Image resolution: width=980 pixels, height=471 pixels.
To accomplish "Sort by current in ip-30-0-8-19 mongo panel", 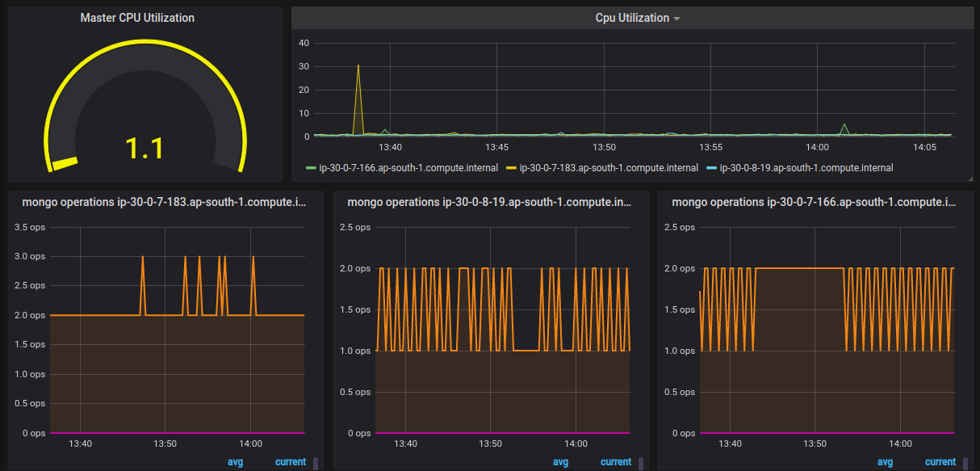I will pos(616,462).
